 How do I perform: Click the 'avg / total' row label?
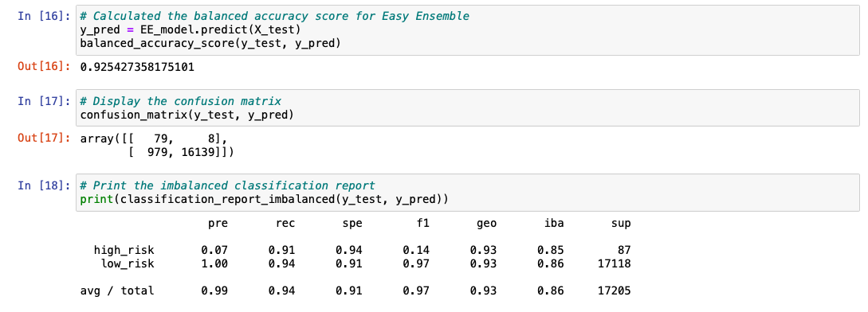[117, 291]
